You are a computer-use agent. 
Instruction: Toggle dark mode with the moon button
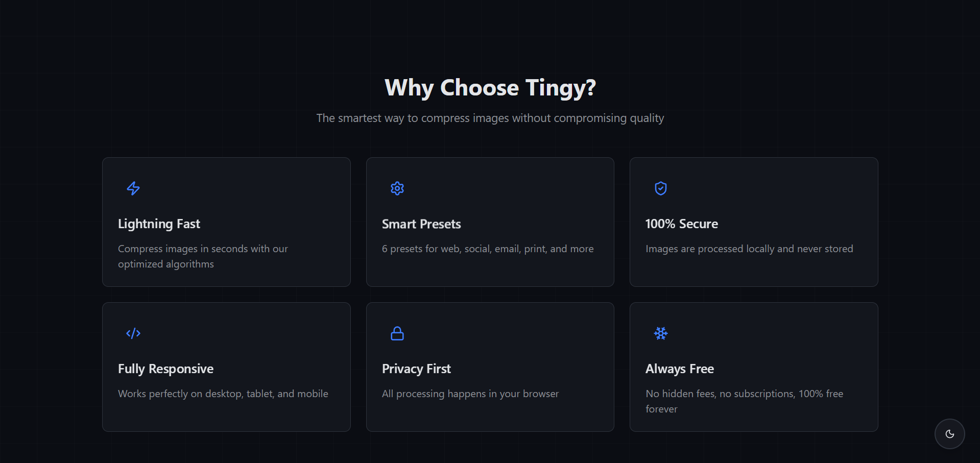tap(949, 434)
